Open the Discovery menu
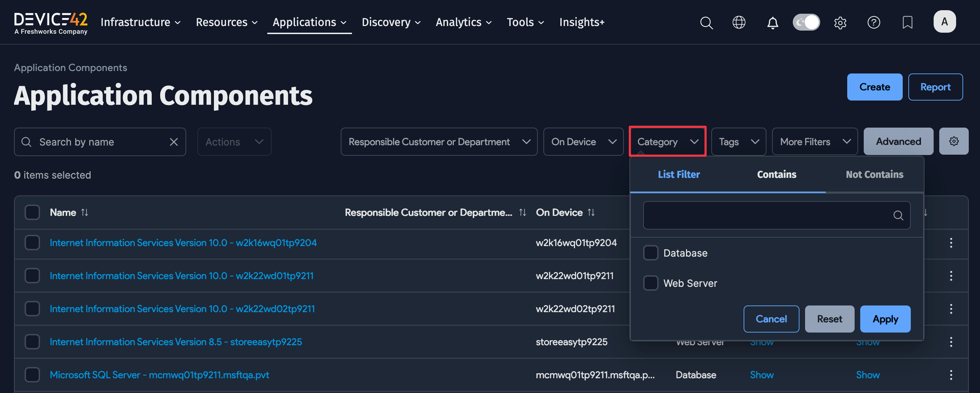The image size is (980, 393). click(391, 22)
